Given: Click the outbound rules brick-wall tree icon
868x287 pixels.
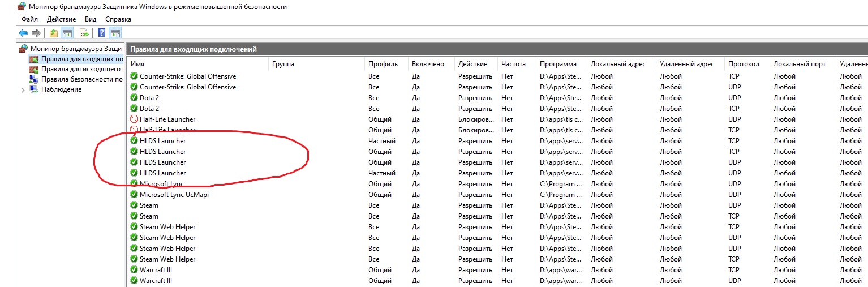Looking at the screenshot, I should 34,69.
